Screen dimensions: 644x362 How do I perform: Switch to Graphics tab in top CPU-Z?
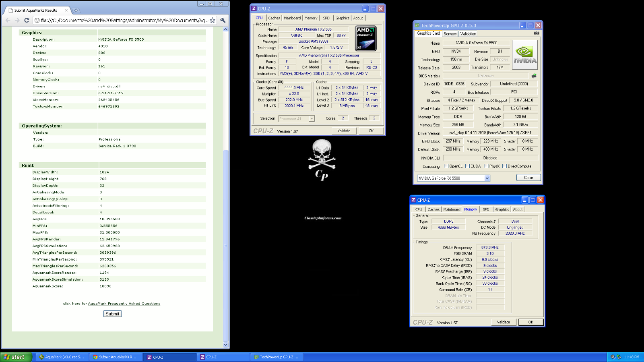pyautogui.click(x=343, y=18)
